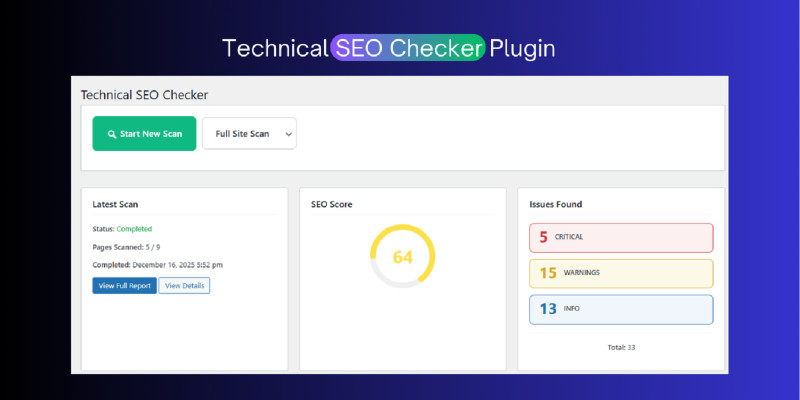Open the red Critical issues box
The height and width of the screenshot is (400, 800).
pyautogui.click(x=620, y=237)
